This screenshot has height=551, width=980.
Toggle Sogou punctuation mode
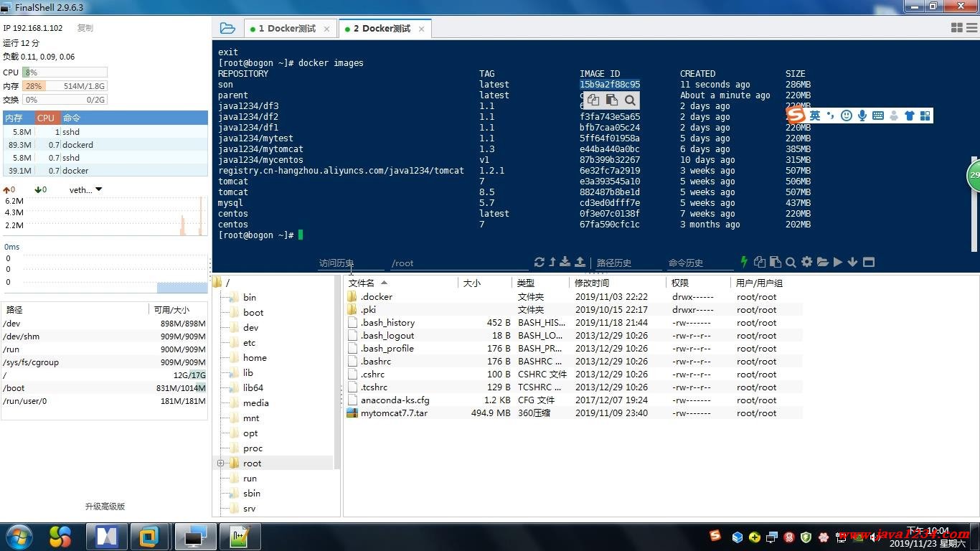coord(831,116)
